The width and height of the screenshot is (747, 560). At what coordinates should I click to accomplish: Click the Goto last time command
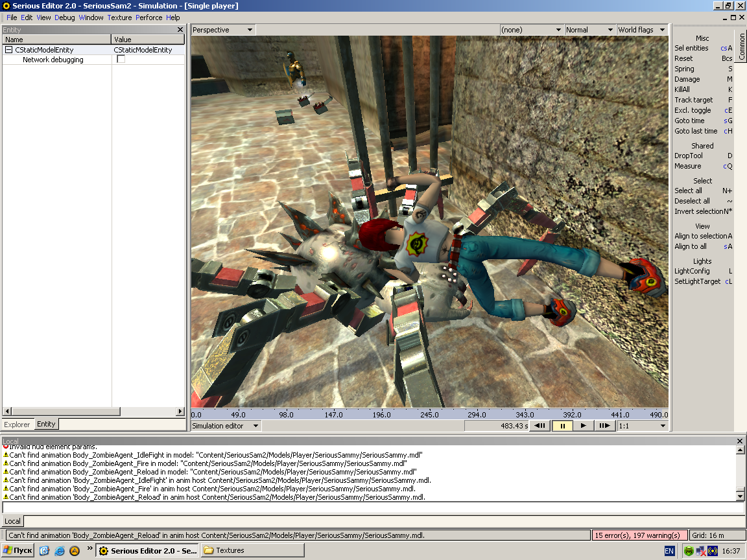(x=703, y=132)
